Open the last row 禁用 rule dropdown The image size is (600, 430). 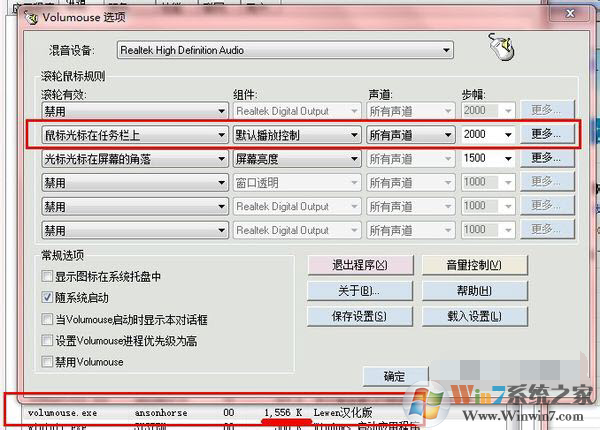135,230
